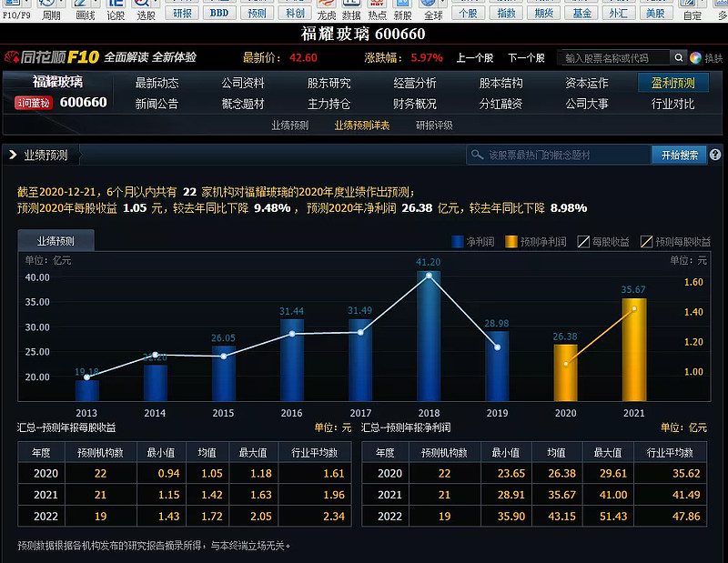Open the 股本结构 menu item
The image size is (728, 563).
(501, 83)
